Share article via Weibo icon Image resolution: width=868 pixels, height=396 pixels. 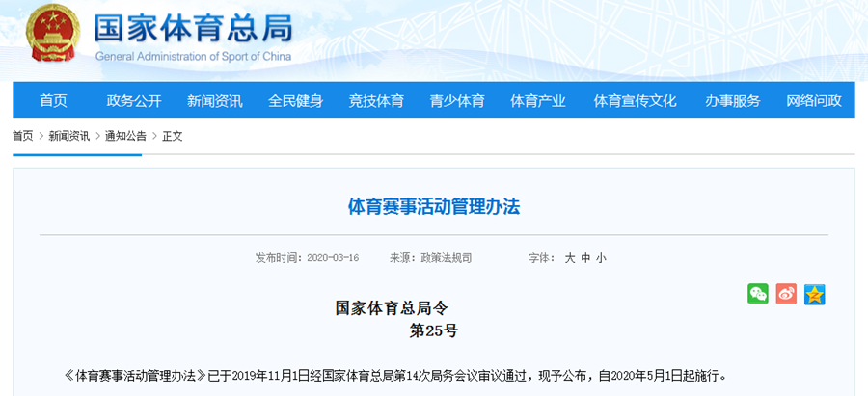[x=786, y=294]
